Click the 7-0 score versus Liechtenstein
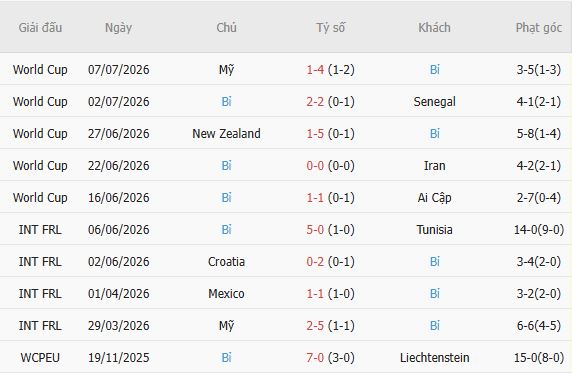 click(315, 358)
